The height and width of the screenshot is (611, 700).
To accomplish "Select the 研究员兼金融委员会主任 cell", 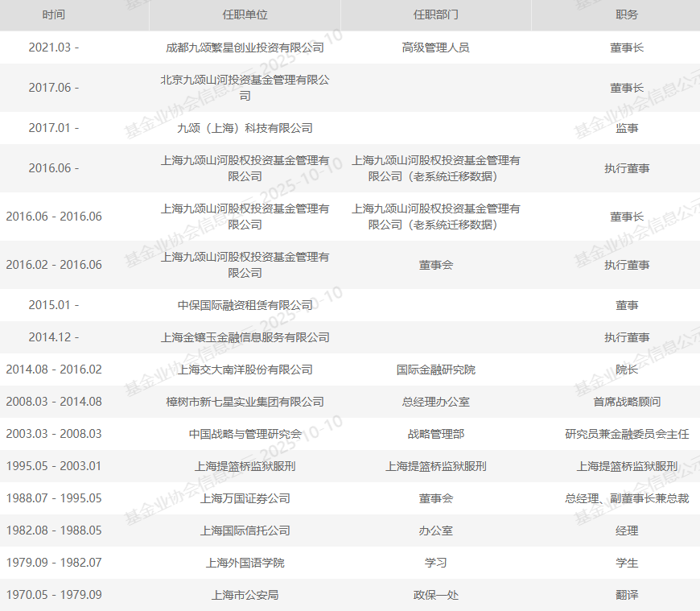I will tap(627, 434).
